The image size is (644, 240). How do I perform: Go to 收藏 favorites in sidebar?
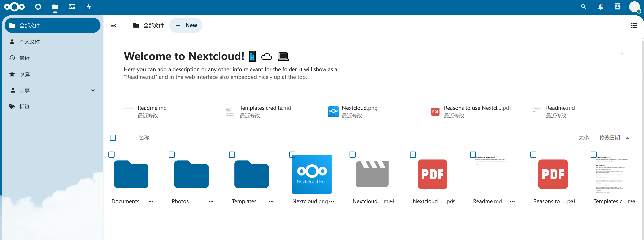point(53,74)
